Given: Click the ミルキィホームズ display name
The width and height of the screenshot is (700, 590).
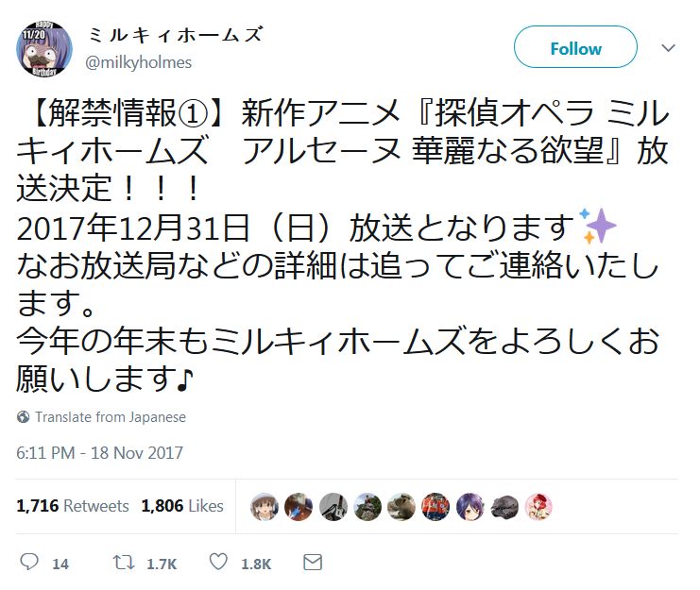Looking at the screenshot, I should (176, 35).
